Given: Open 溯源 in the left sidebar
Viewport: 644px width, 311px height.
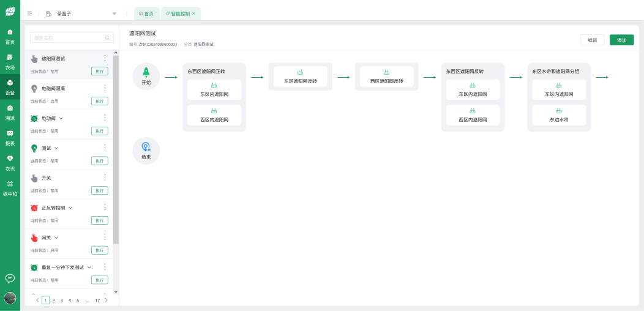Looking at the screenshot, I should pyautogui.click(x=10, y=113).
